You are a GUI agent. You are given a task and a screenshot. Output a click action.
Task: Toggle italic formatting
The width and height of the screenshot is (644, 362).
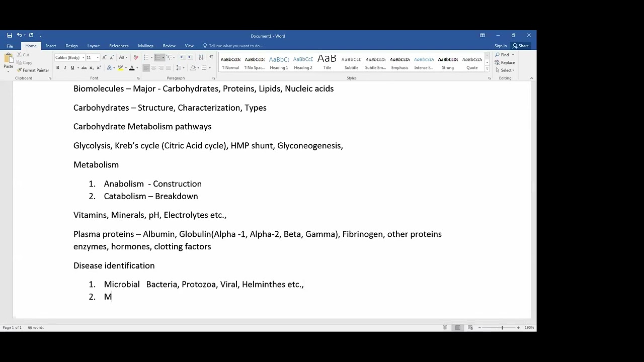65,68
